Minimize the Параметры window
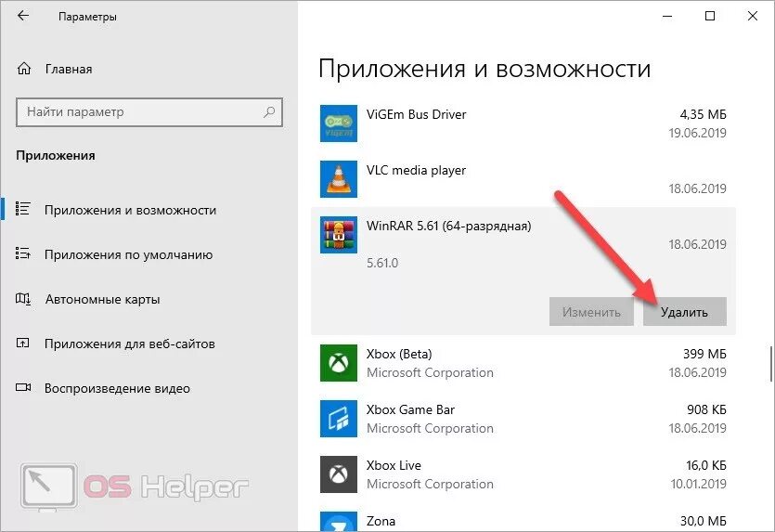This screenshot has height=532, width=775. click(667, 16)
